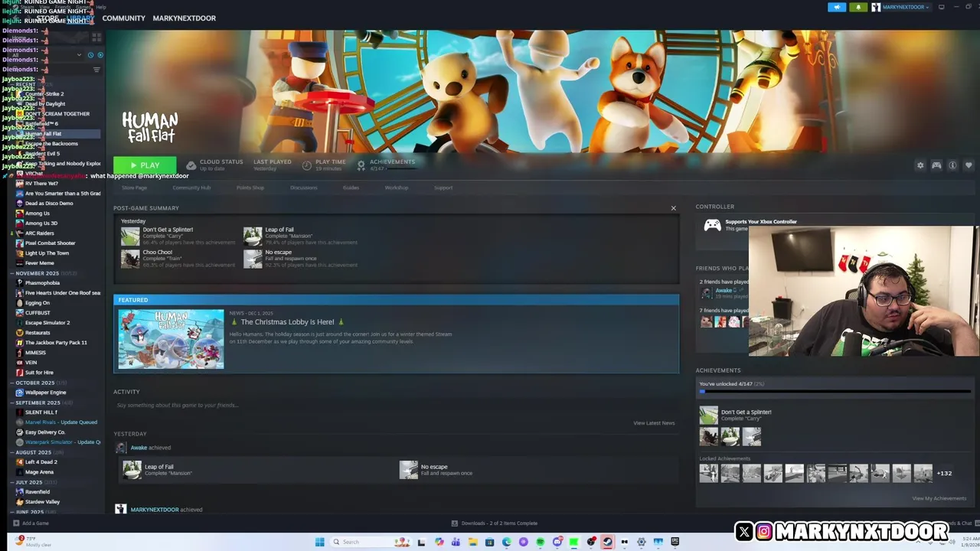Switch to Big Picture mode icon
The image size is (980, 551).
[x=942, y=7]
